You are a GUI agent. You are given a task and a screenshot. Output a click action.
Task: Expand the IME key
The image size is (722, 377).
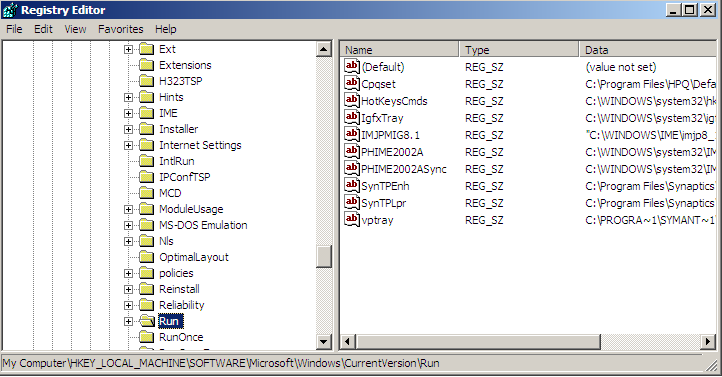(x=128, y=113)
